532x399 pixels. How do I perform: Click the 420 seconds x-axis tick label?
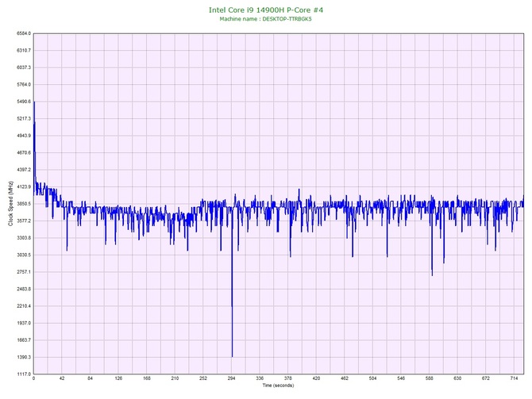(x=316, y=378)
